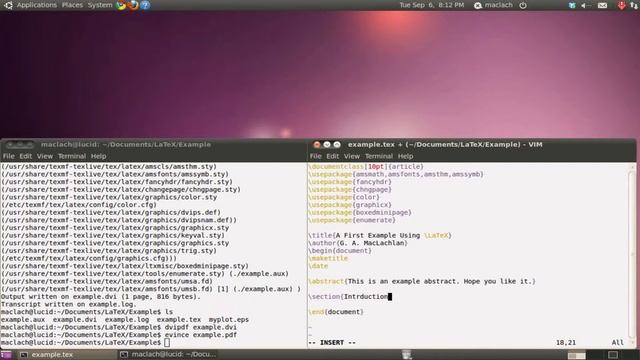This screenshot has width=640, height=360.
Task: Open Terminal menu in left terminal window
Action: 72,156
